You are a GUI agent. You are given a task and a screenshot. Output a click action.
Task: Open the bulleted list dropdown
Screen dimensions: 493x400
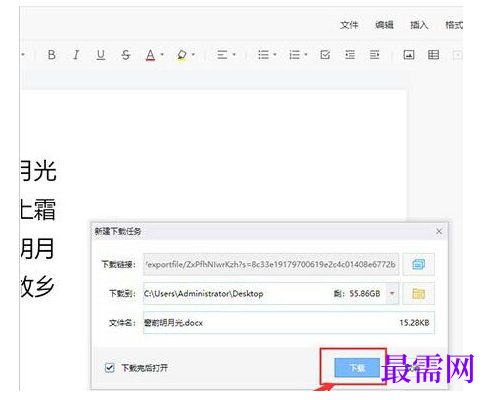click(275, 55)
